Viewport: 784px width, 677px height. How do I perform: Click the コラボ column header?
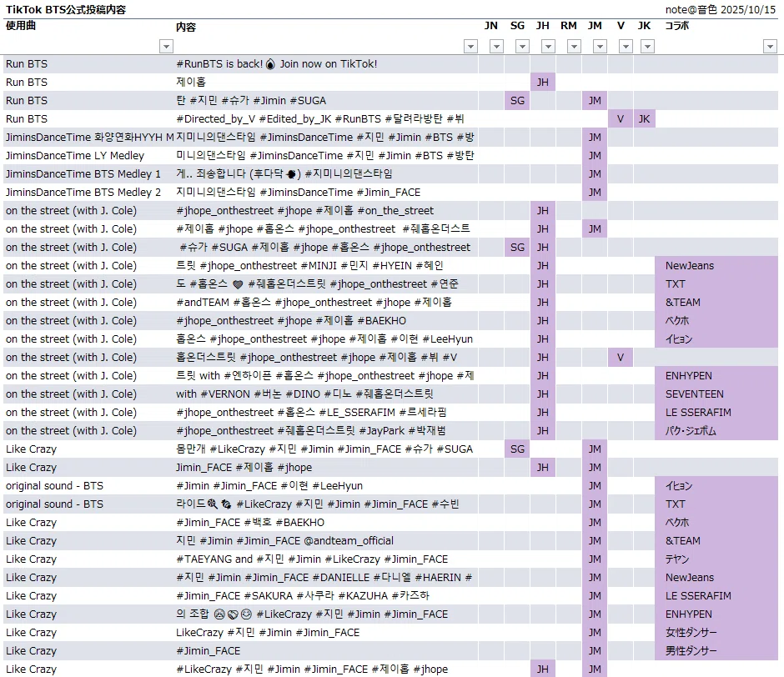(677, 26)
